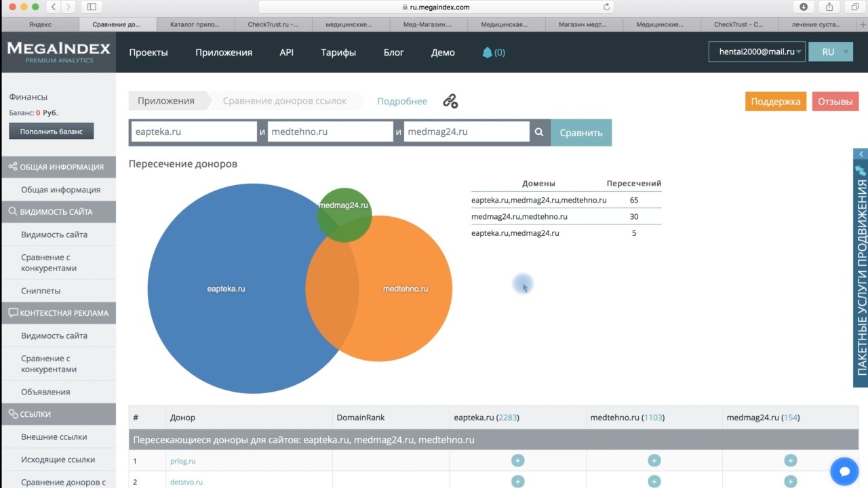
Task: Reload the page with the refresh icon
Action: pos(607,7)
